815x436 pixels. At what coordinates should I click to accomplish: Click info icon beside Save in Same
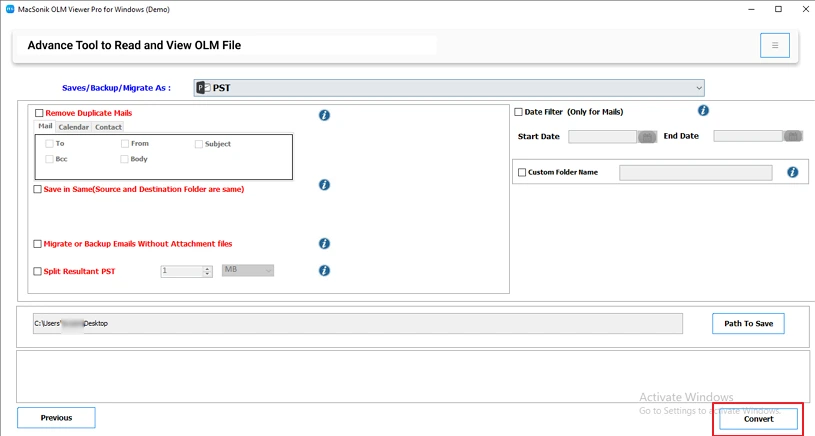pos(324,184)
